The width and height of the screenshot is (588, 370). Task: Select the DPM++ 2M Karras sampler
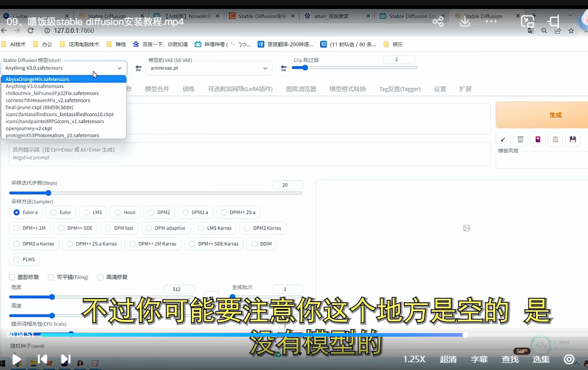pyautogui.click(x=153, y=244)
